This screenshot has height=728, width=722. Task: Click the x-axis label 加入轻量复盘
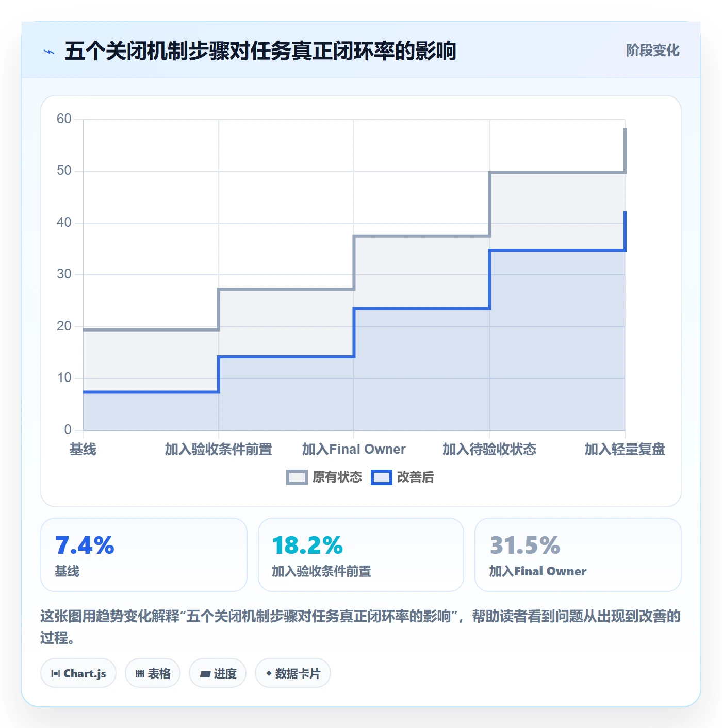click(625, 450)
